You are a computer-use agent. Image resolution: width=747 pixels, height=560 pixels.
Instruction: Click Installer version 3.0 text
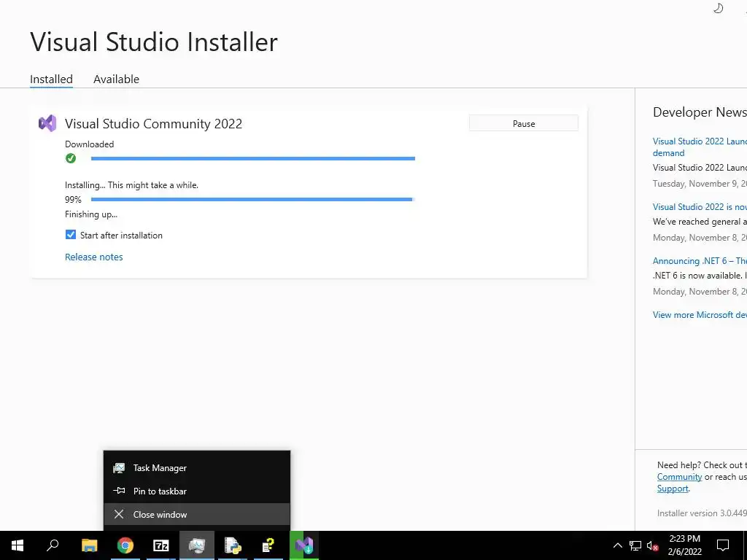coord(702,513)
